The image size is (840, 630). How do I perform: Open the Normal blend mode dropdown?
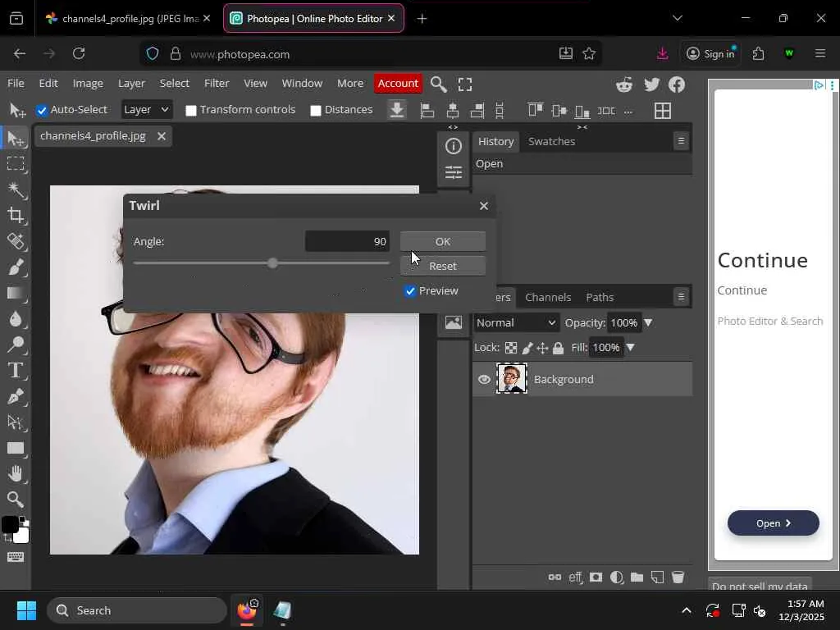point(516,322)
